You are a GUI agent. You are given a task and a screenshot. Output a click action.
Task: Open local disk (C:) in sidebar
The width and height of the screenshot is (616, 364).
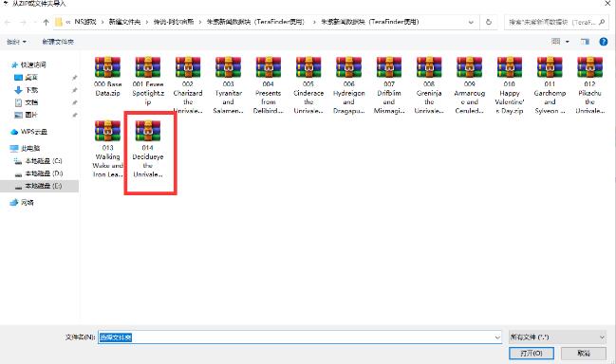pyautogui.click(x=38, y=161)
